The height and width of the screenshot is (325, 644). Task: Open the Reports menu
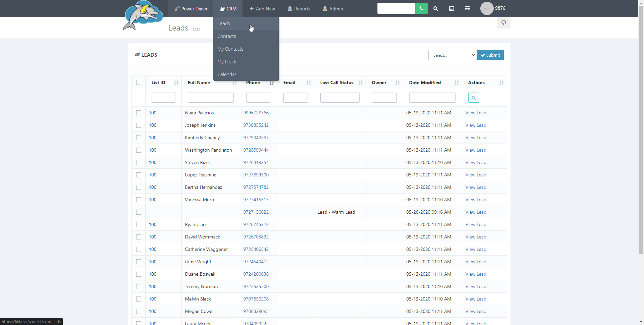(299, 9)
